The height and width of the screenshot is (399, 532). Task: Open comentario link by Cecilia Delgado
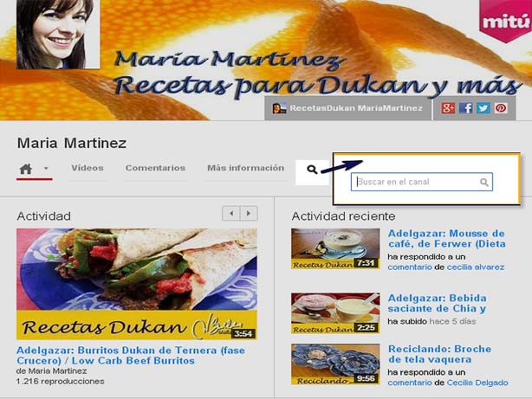click(410, 383)
